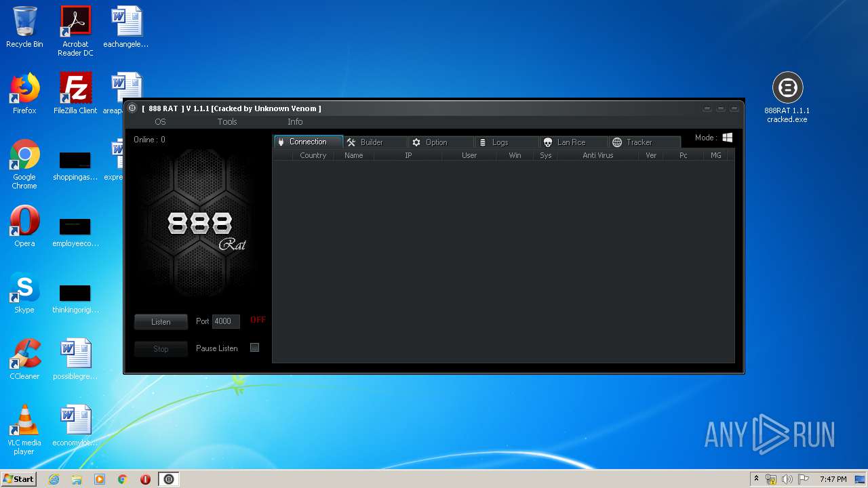
Task: Click the Sys column header
Action: pos(546,155)
